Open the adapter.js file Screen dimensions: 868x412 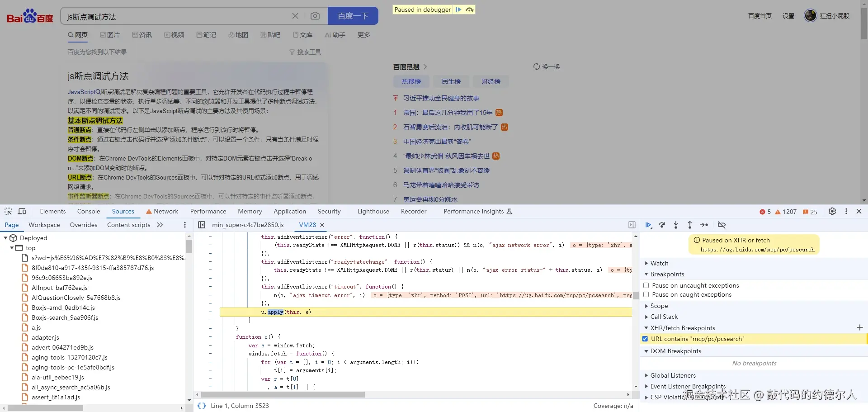[x=45, y=337]
